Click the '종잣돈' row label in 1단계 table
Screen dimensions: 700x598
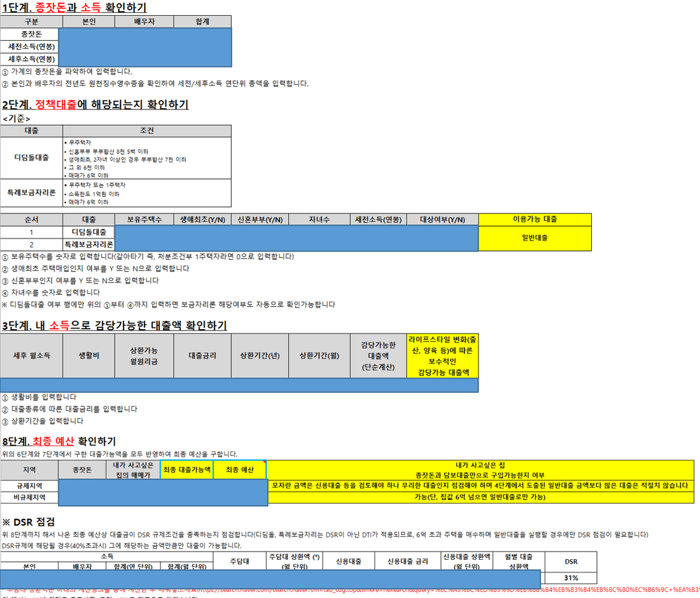click(x=29, y=34)
